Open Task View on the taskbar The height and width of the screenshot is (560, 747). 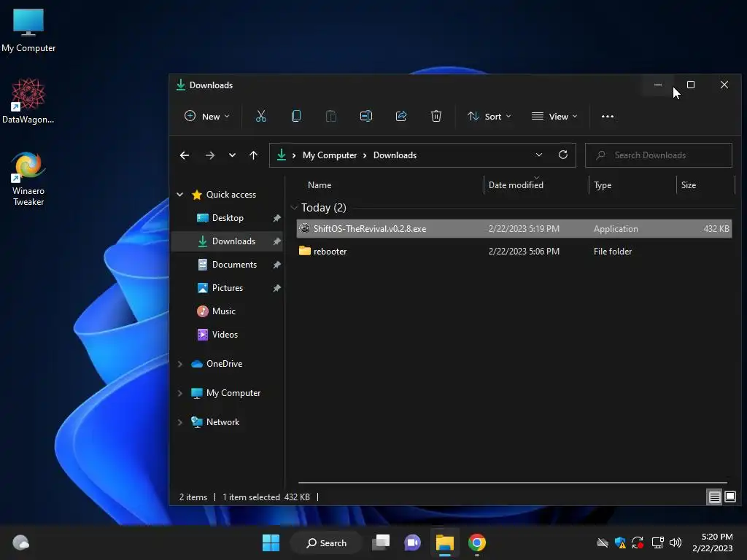pyautogui.click(x=381, y=542)
